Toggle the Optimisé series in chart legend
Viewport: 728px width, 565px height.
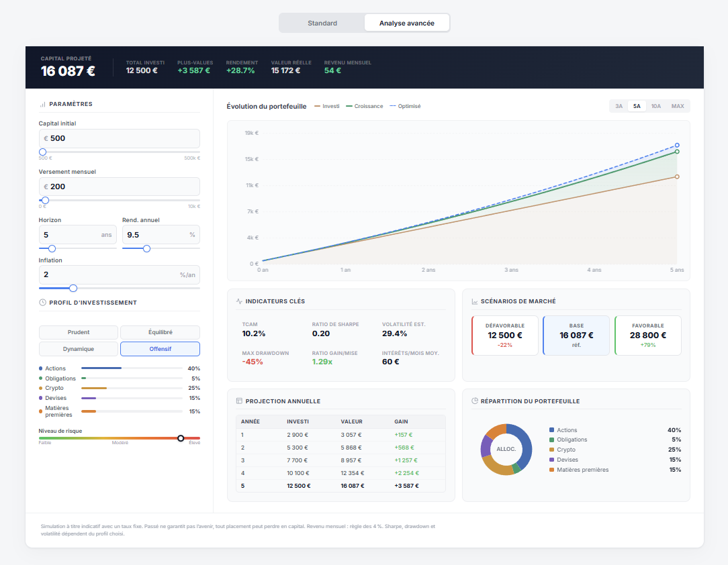407,106
